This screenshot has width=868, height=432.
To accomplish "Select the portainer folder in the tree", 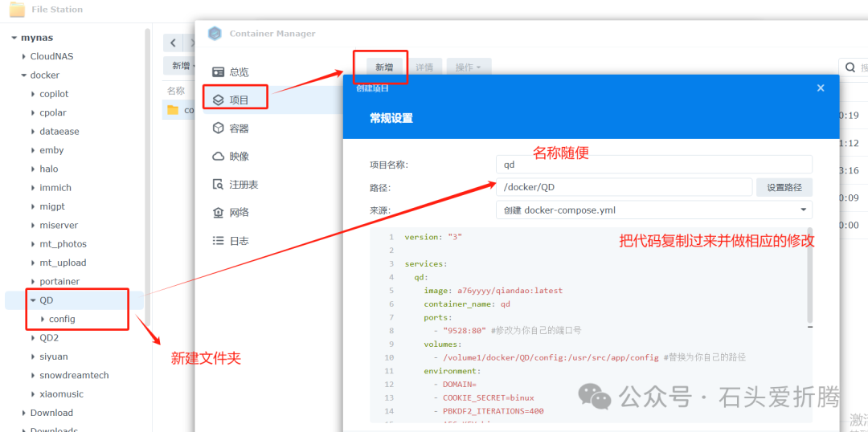I will [x=59, y=282].
